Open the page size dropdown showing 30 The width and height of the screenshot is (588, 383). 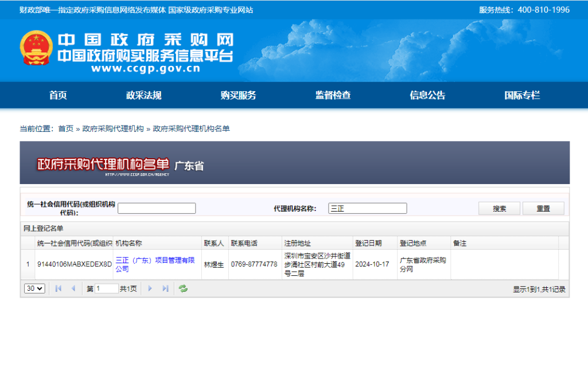(34, 288)
